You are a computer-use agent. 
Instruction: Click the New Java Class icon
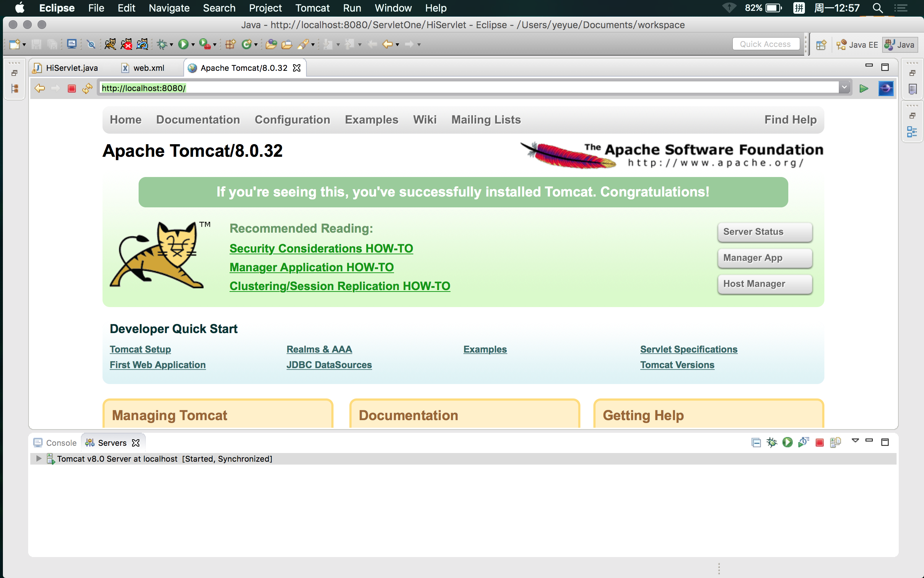[247, 44]
